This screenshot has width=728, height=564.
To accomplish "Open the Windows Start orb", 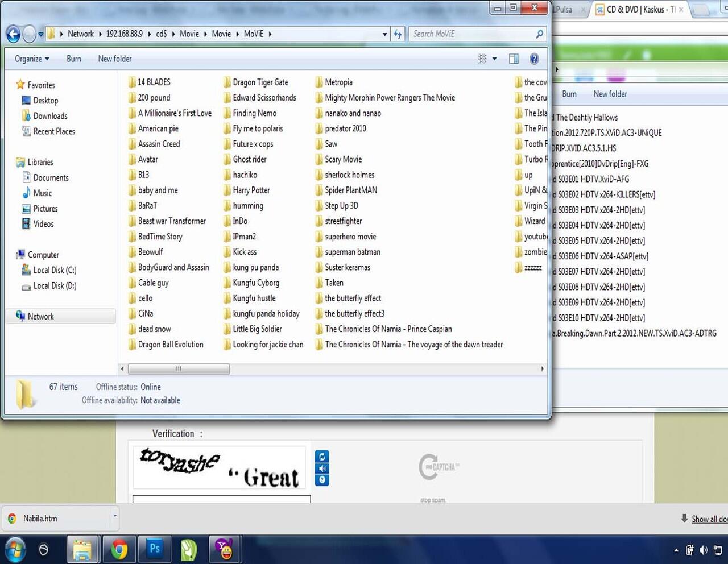I will click(15, 549).
